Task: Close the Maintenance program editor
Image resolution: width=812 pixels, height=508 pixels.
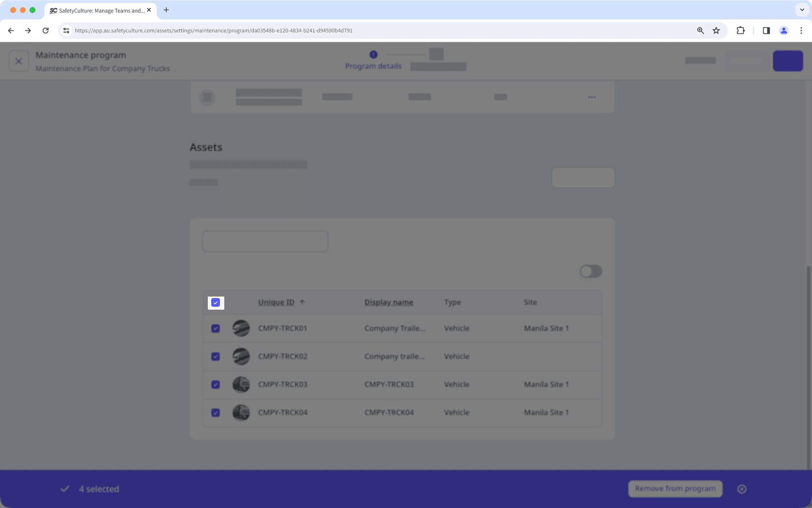Action: [x=19, y=61]
